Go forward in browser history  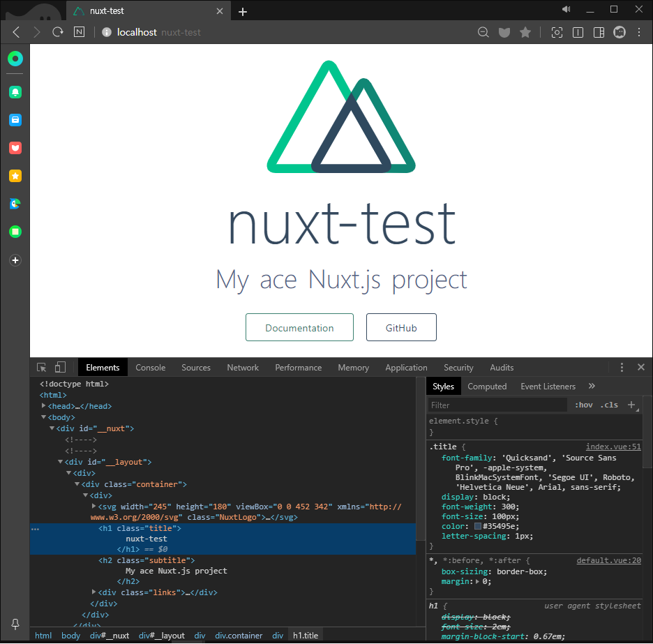pyautogui.click(x=37, y=32)
